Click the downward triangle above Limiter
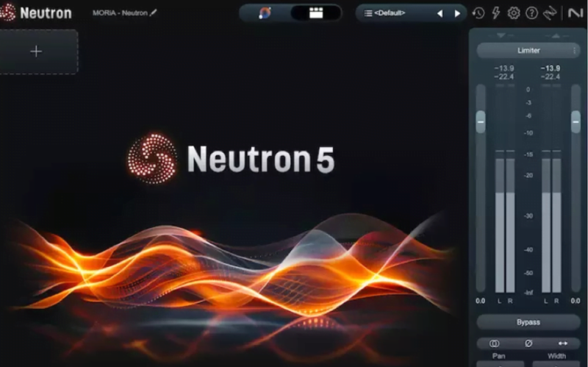The width and height of the screenshot is (588, 367). click(501, 35)
